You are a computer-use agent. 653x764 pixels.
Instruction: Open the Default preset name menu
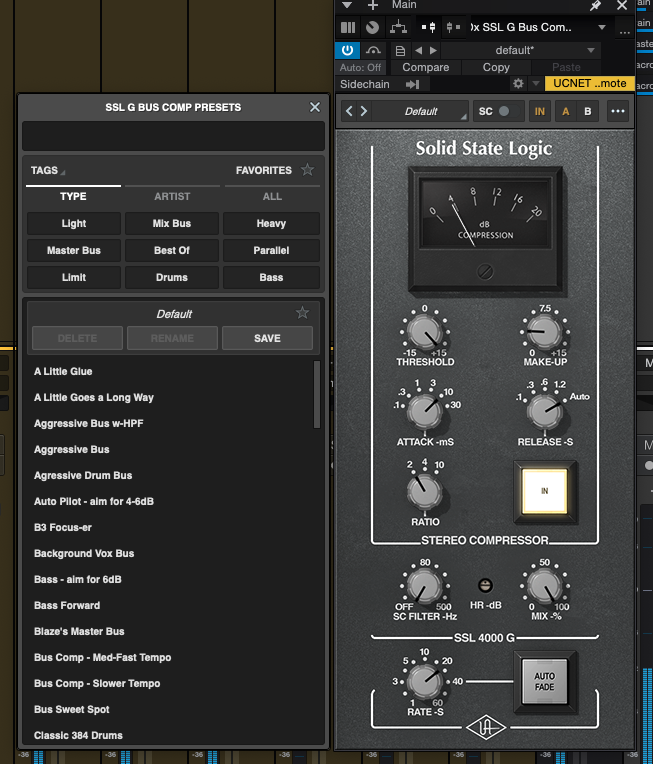pos(421,111)
